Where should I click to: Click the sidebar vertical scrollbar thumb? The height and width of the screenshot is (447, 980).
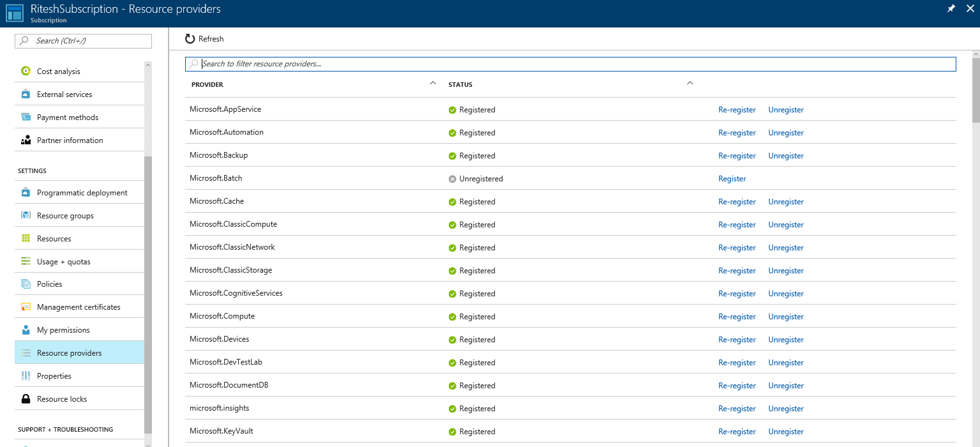tap(148, 295)
